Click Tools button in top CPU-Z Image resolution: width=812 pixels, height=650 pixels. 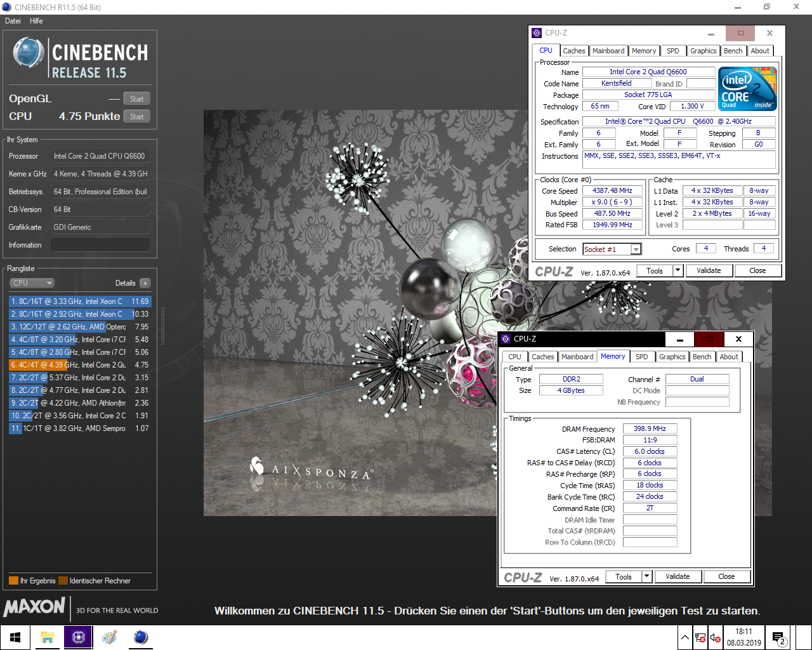[x=655, y=271]
